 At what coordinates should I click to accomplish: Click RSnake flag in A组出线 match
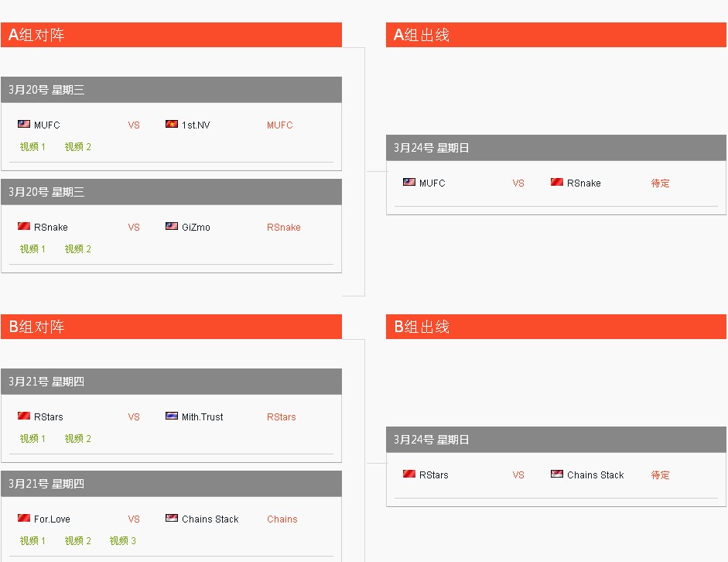[557, 182]
